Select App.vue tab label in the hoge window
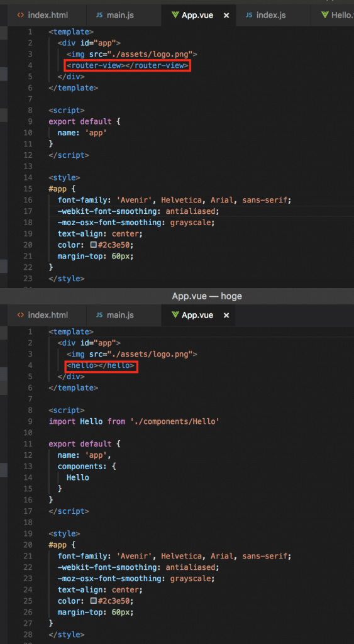The width and height of the screenshot is (354, 644). [x=197, y=315]
